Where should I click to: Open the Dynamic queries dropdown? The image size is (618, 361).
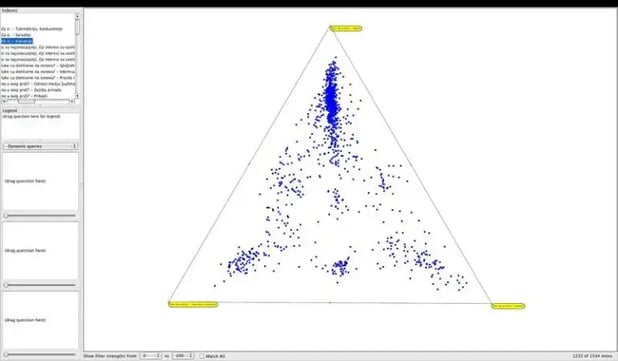click(40, 146)
